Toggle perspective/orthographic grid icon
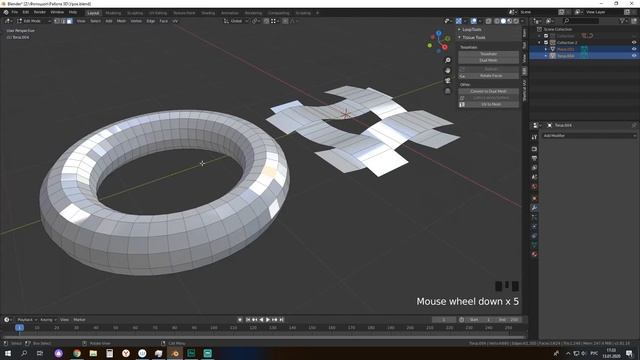The height and width of the screenshot is (360, 640). click(x=448, y=91)
